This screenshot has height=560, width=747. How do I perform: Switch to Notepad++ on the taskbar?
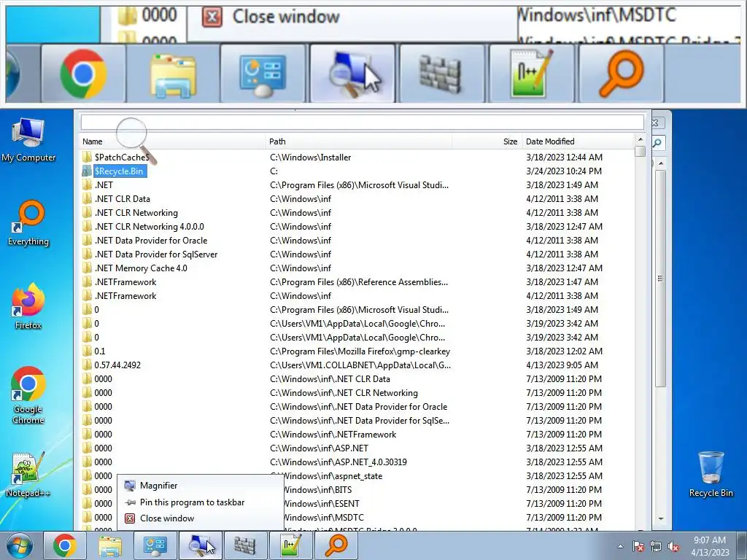[x=290, y=545]
